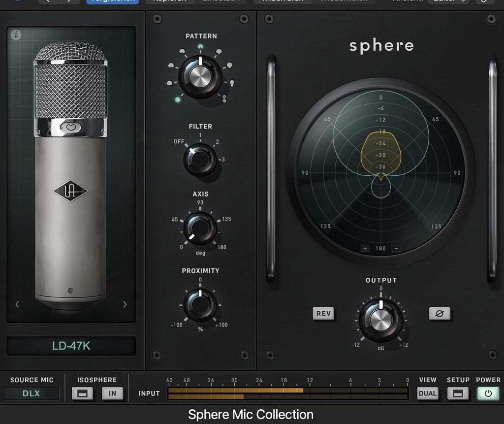Open the info icon on the mic display
504x424 pixels.
coord(16,34)
